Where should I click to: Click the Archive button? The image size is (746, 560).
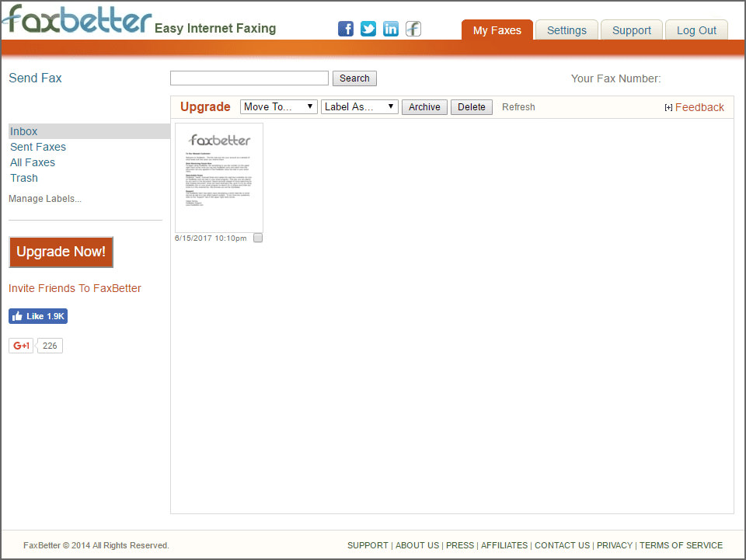coord(424,107)
